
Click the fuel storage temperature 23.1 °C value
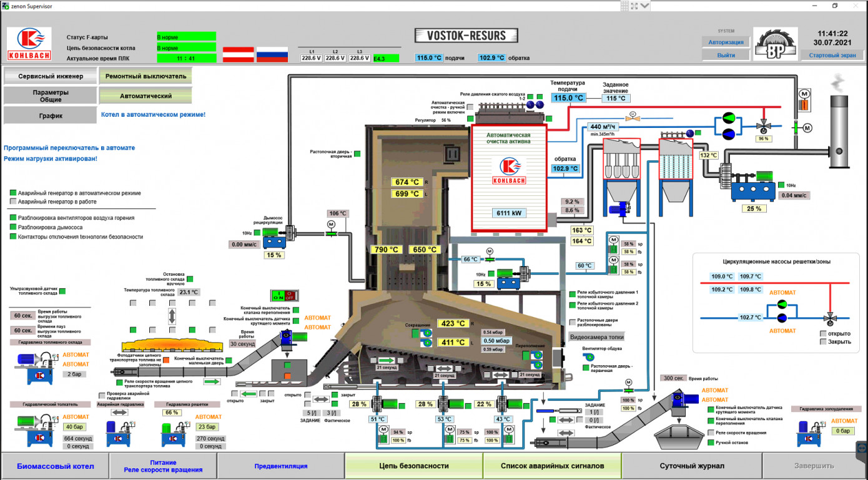click(x=188, y=292)
